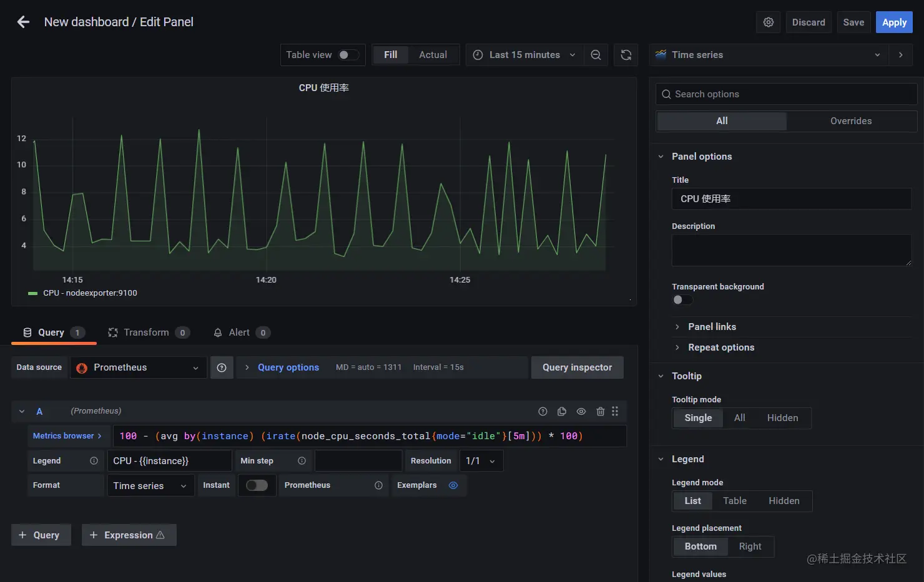Enable Transparent background toggle
The width and height of the screenshot is (924, 582).
682,299
